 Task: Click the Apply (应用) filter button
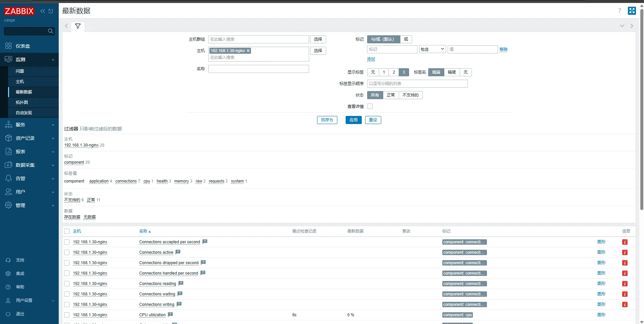pos(354,120)
